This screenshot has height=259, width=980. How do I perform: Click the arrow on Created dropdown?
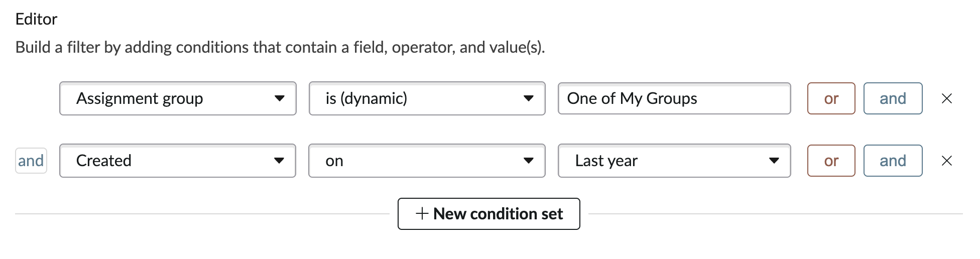coord(279,161)
